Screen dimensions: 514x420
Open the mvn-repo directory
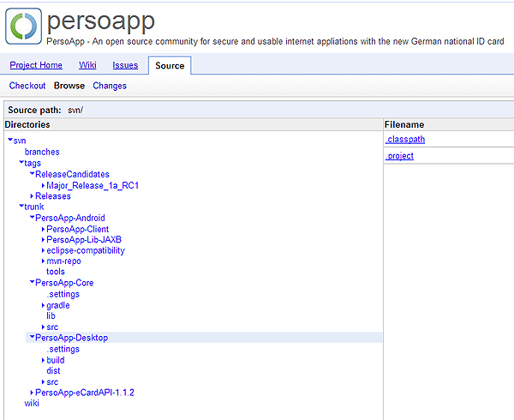[63, 261]
